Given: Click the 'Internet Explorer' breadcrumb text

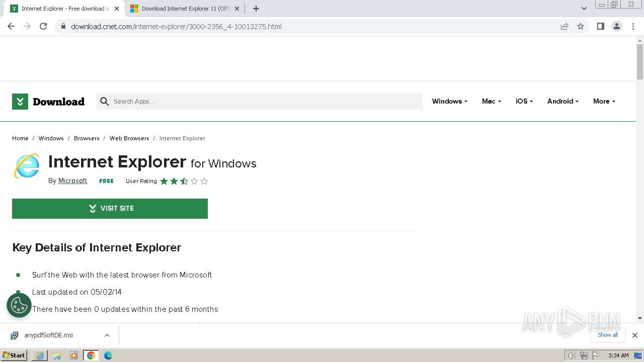Looking at the screenshot, I should point(182,138).
